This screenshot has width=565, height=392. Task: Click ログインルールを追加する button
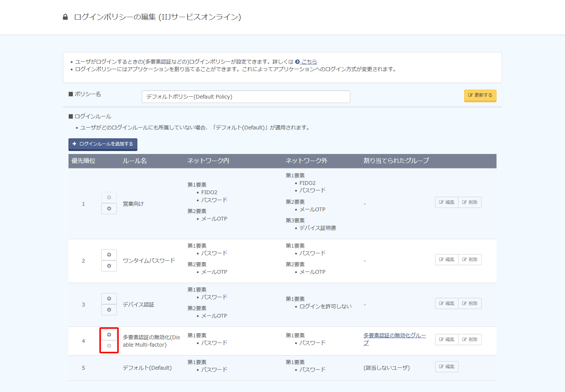(103, 144)
